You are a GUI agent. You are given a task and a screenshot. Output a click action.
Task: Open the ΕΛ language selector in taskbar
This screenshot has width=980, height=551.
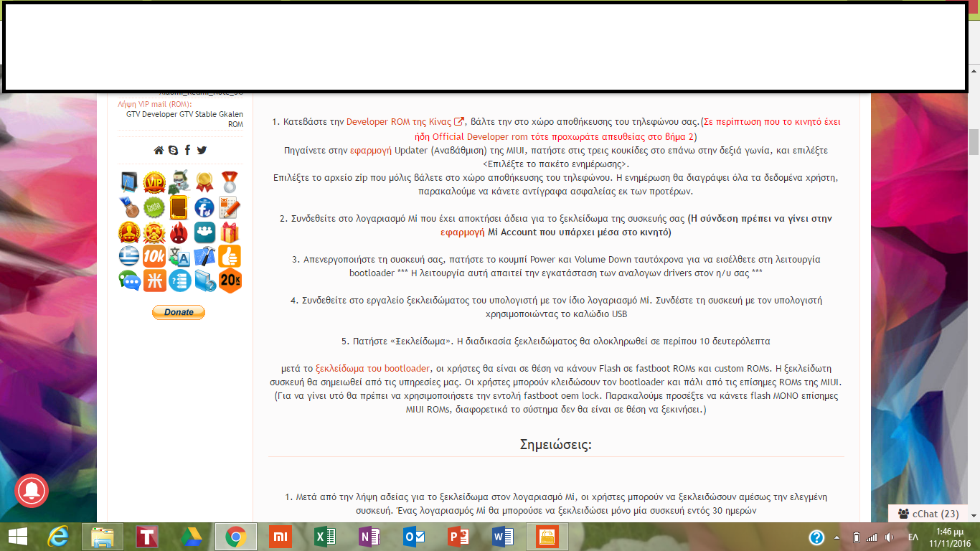click(x=913, y=537)
